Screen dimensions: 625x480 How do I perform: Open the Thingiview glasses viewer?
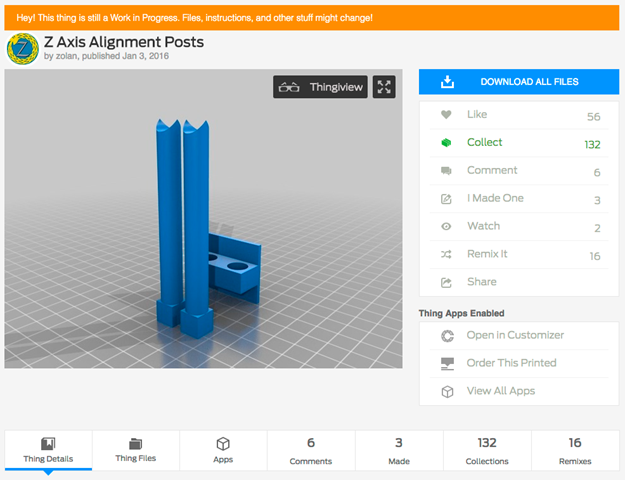tap(320, 87)
